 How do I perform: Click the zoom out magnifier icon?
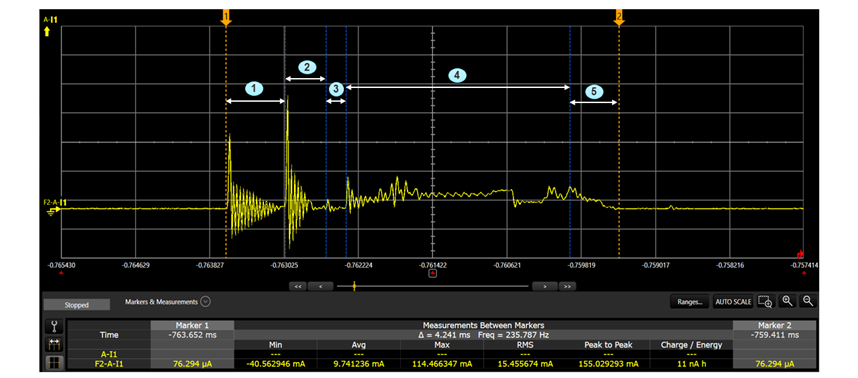pos(807,301)
